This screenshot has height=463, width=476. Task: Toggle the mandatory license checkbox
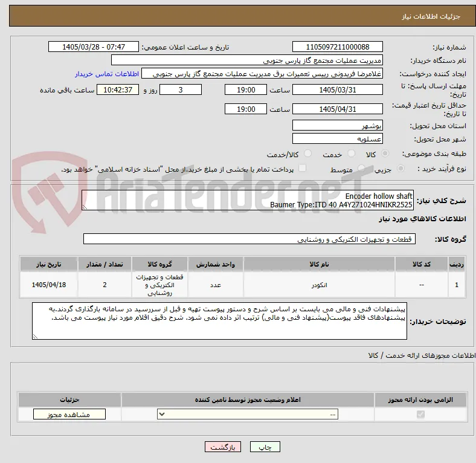click(420, 415)
